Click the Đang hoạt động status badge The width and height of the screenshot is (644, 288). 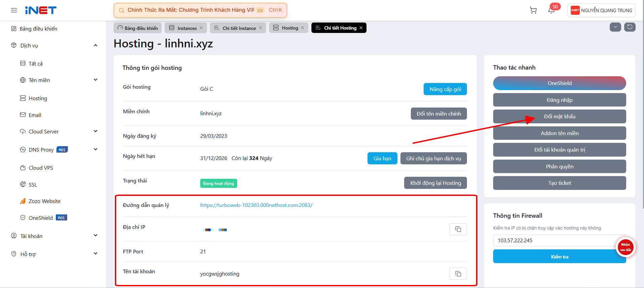coord(219,183)
